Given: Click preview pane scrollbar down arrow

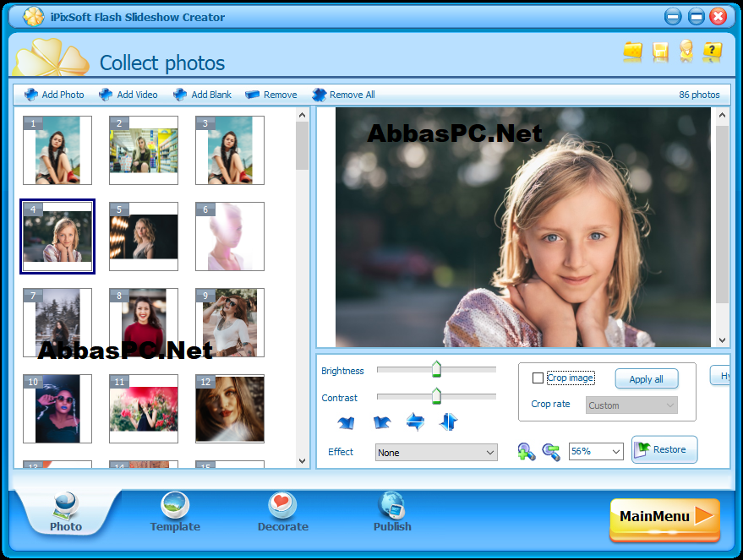Looking at the screenshot, I should 722,340.
